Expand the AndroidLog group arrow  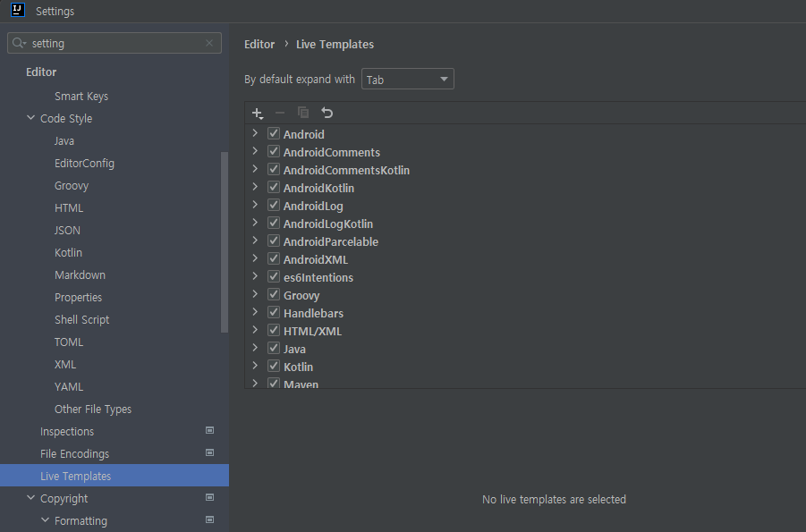click(255, 205)
